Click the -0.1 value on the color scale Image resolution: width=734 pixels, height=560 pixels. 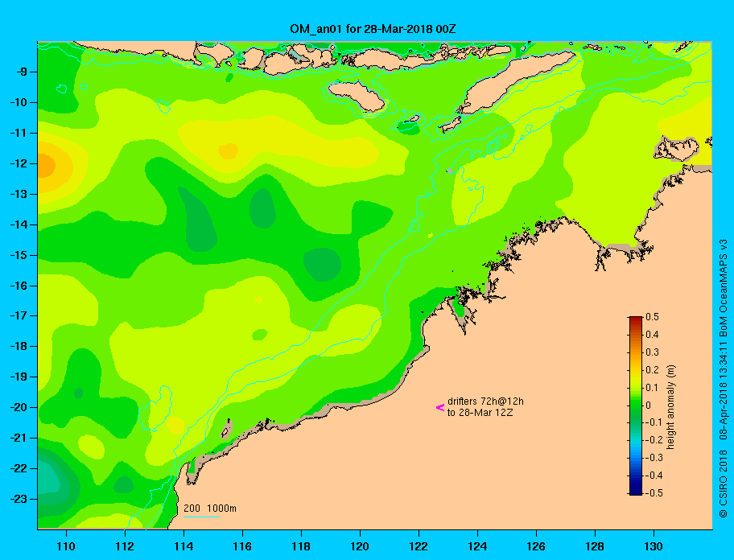[x=654, y=422]
